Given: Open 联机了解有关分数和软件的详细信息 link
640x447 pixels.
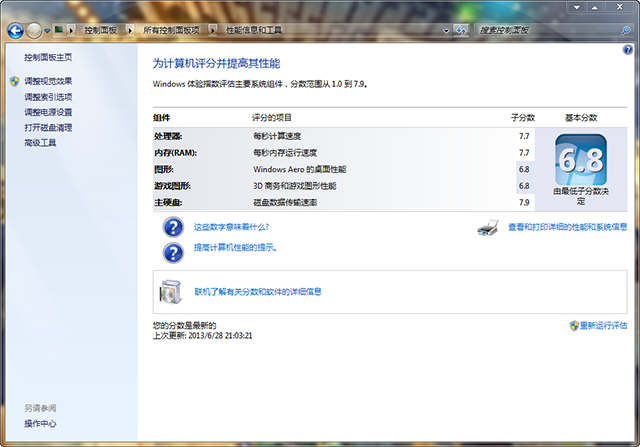Looking at the screenshot, I should (258, 291).
